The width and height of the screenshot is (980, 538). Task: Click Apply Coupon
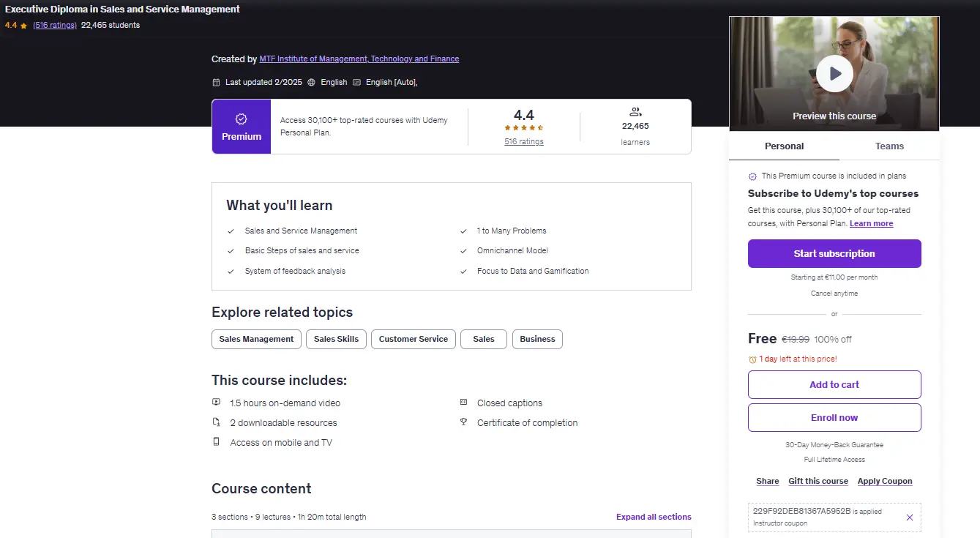885,482
